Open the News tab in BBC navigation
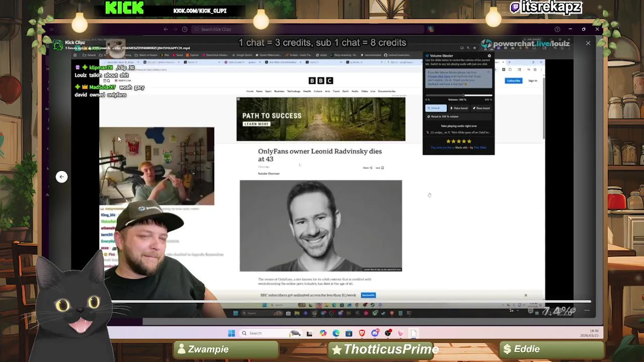644x362 pixels. click(x=259, y=92)
